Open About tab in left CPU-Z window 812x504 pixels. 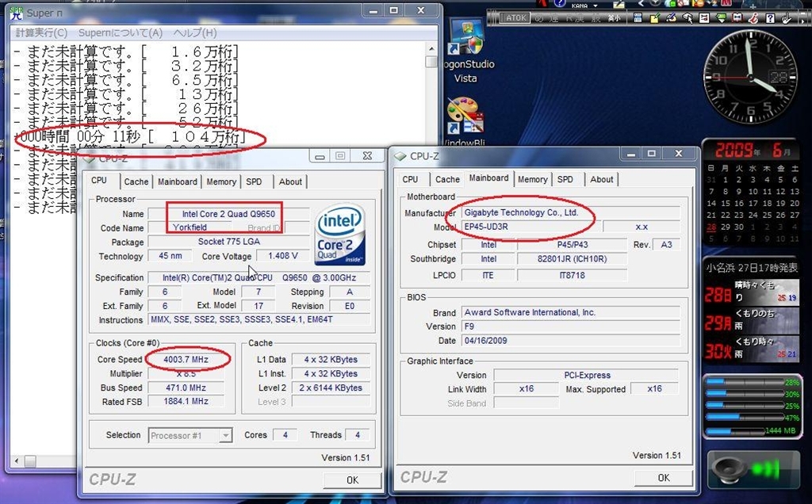click(x=290, y=181)
